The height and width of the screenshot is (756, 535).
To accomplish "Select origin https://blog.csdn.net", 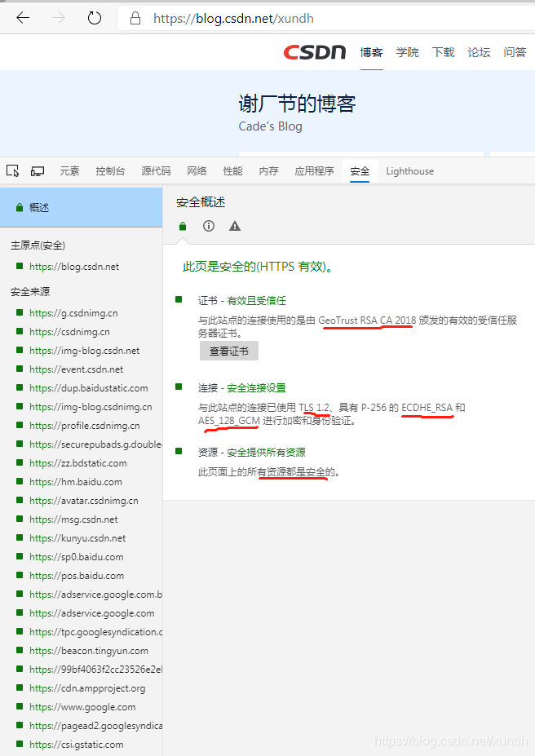I will tap(74, 267).
